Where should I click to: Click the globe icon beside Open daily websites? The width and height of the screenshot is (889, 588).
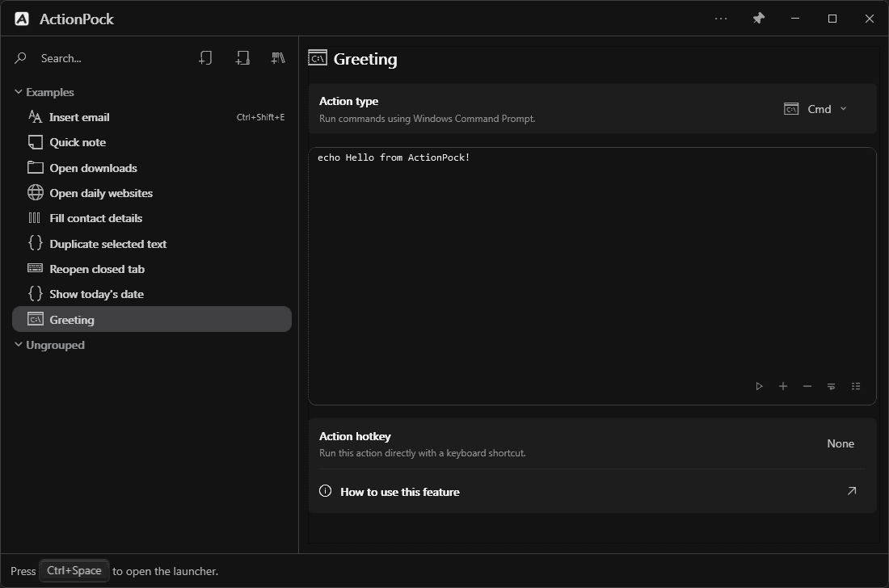(x=35, y=192)
